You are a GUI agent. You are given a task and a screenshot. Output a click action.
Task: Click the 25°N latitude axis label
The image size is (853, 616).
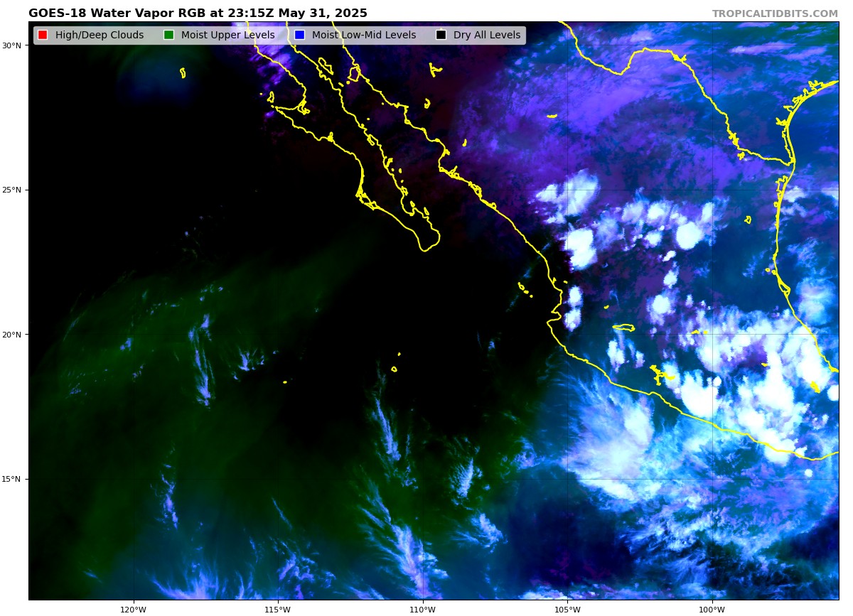[x=11, y=190]
